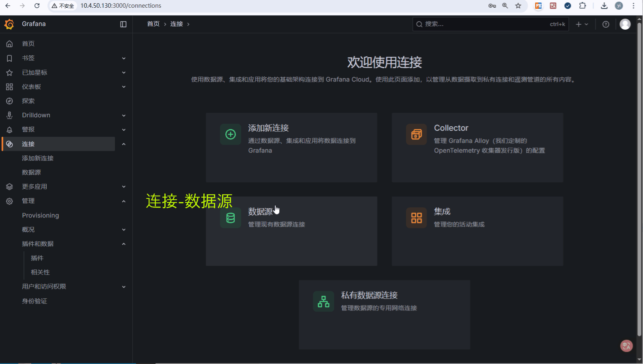Click the orange Collector card icon

(416, 134)
